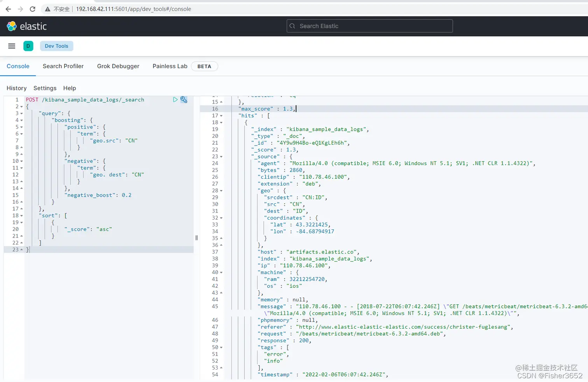Click the "response" : 200 line
This screenshot has height=382, width=588.
(x=284, y=341)
